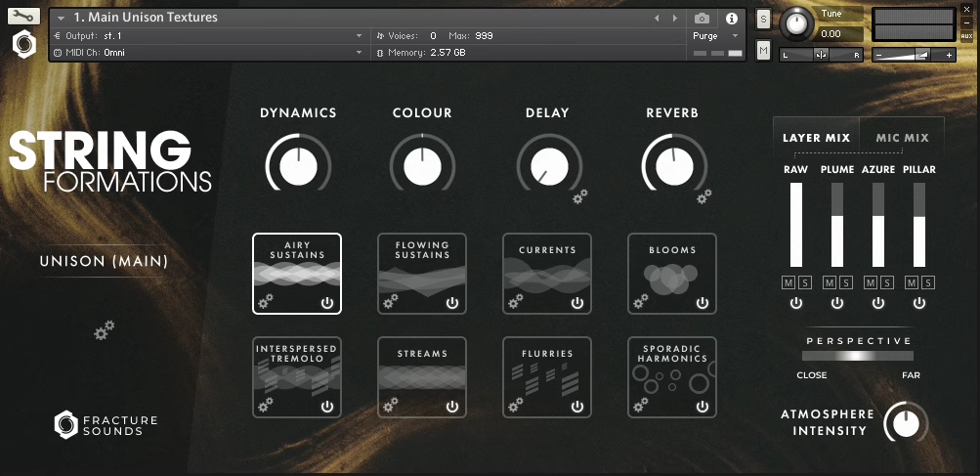Toggle power for Flurries
The image size is (980, 476).
pos(576,407)
